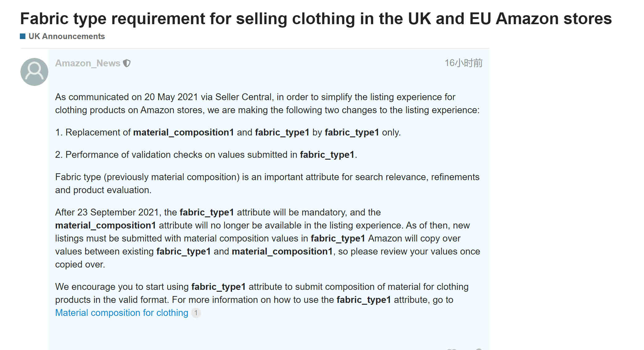644x350 pixels.
Task: Click the blue UK Announcements category square
Action: [23, 36]
